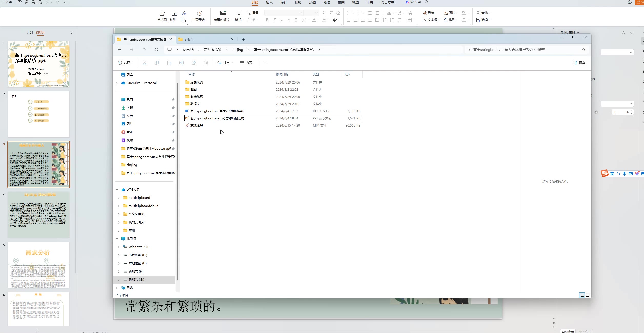Screen dimensions: 644x333
Task: Click the Shapes (形状) icon
Action: pyautogui.click(x=425, y=13)
